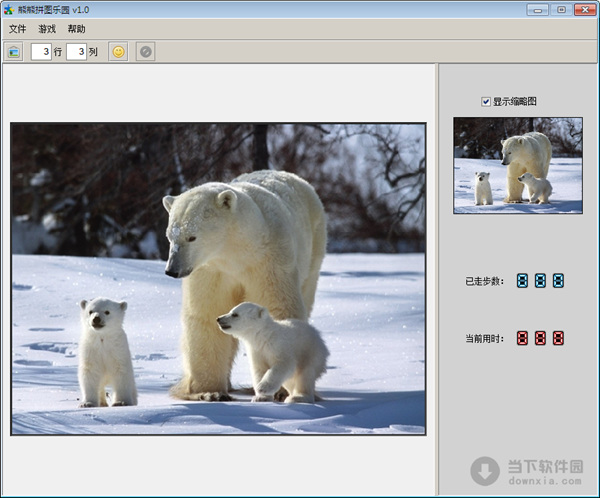Image resolution: width=600 pixels, height=498 pixels.
Task: Click the red elapsed time display
Action: tap(540, 339)
